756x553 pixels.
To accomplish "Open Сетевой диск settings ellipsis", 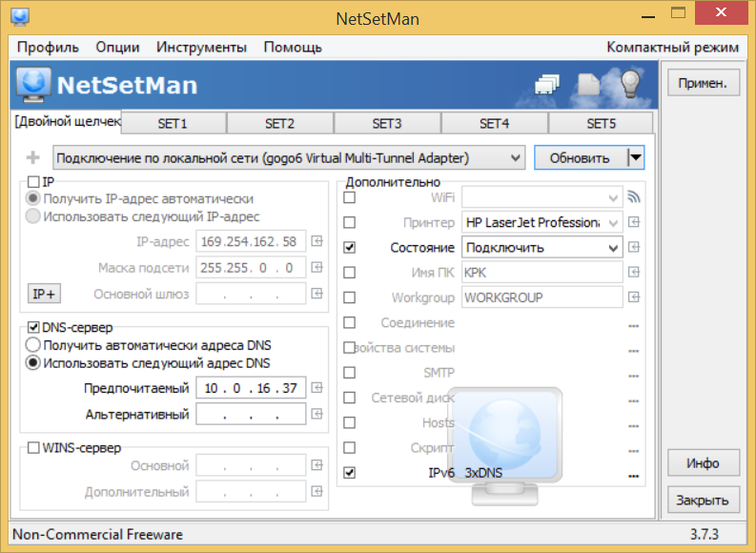I will [x=634, y=401].
